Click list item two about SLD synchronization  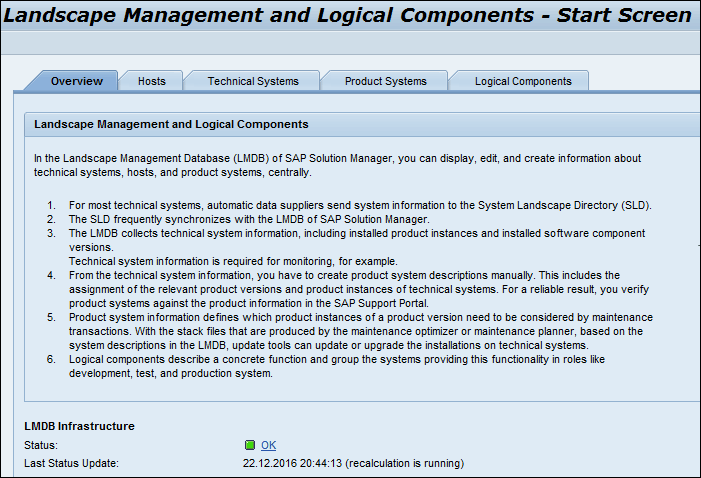click(249, 219)
